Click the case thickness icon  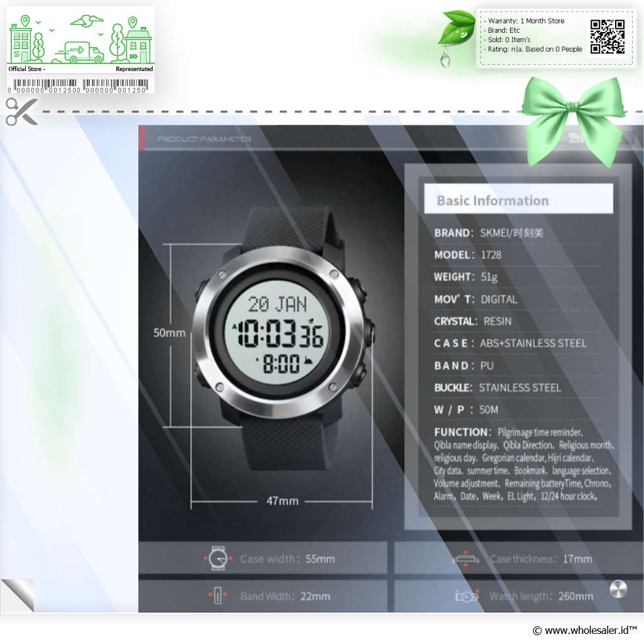[x=465, y=558]
